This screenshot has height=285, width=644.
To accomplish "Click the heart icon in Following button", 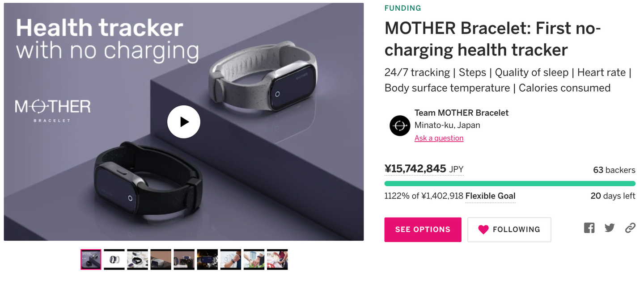I will pos(483,230).
